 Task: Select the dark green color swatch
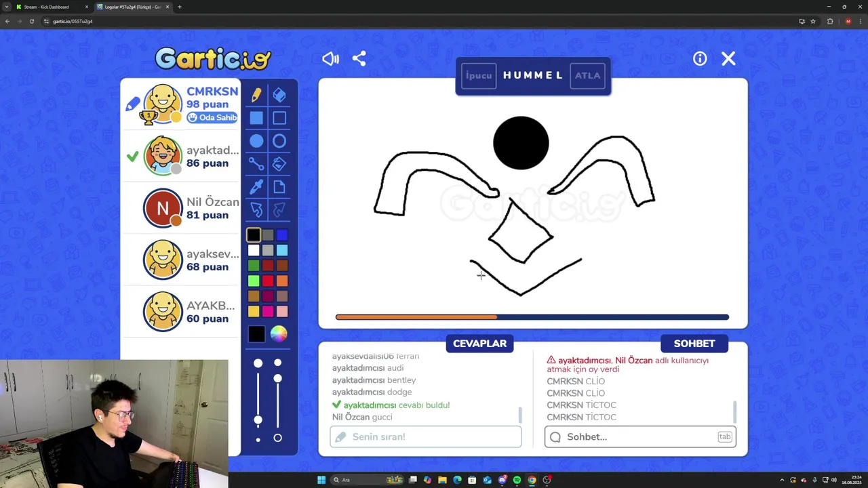[x=254, y=266]
